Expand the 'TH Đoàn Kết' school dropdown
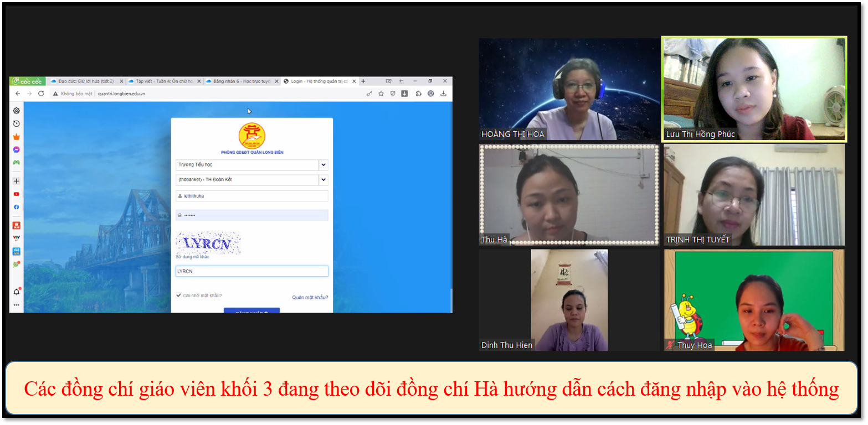 (x=323, y=180)
